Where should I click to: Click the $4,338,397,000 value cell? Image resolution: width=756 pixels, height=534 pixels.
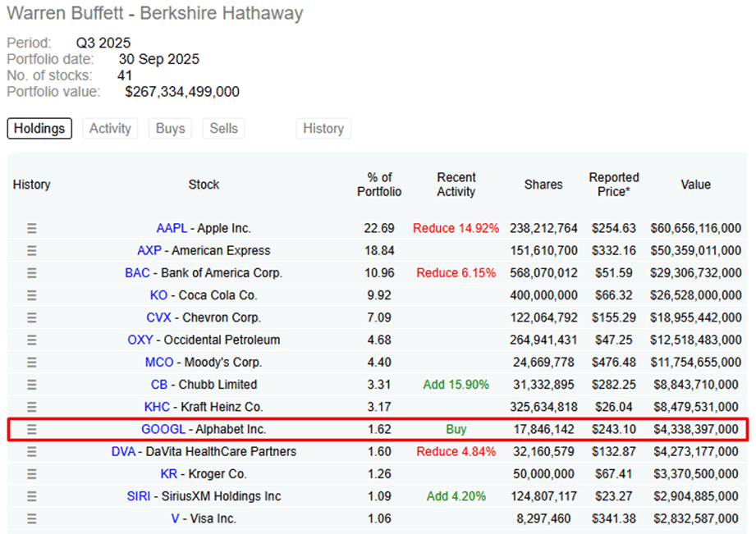click(696, 430)
